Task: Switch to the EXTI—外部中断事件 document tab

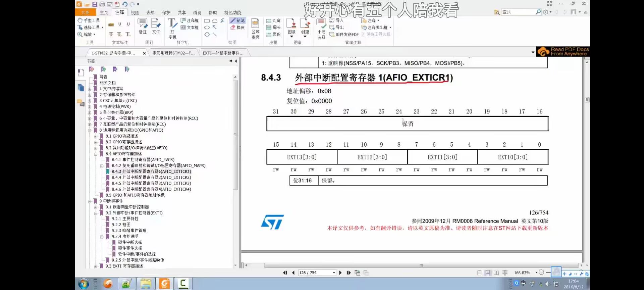Action: point(223,53)
